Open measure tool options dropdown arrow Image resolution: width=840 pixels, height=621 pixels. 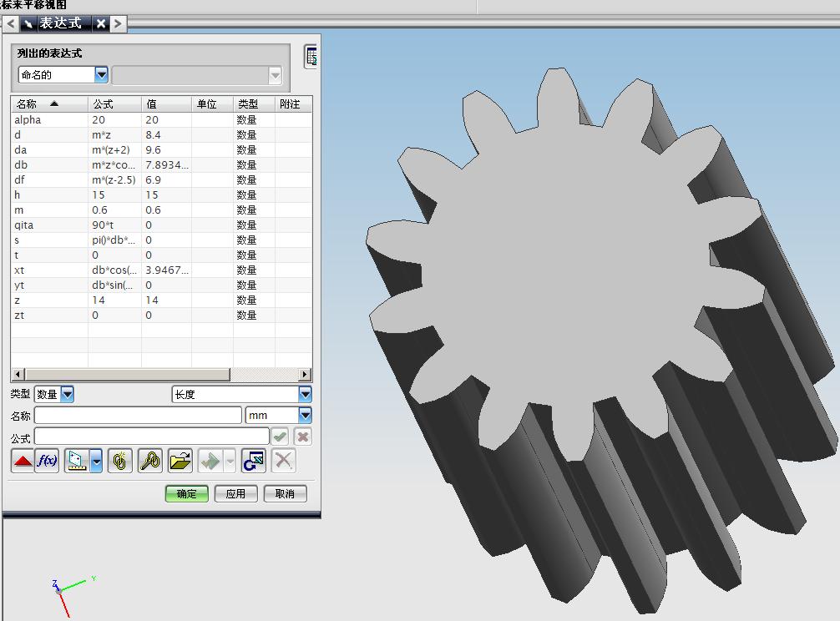[97, 461]
